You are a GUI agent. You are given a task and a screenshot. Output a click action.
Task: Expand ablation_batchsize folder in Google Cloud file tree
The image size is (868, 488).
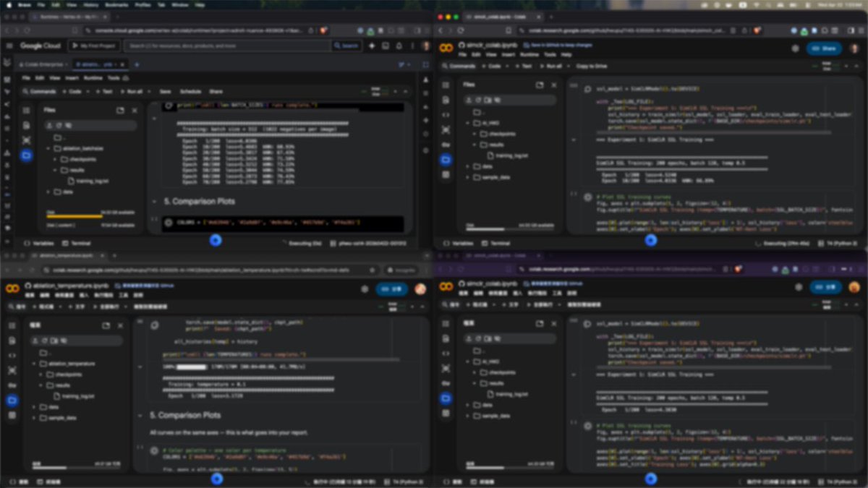click(x=48, y=148)
